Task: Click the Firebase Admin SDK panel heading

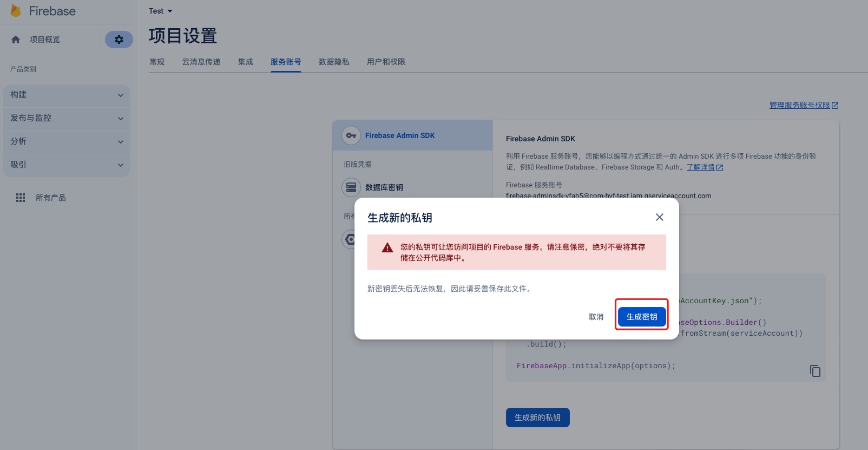Action: pyautogui.click(x=541, y=139)
